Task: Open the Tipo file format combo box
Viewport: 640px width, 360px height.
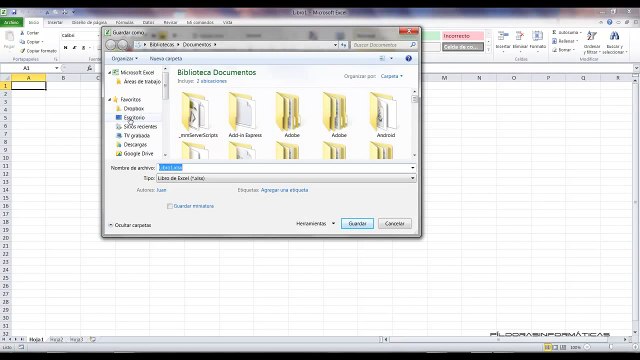Action: pos(286,178)
